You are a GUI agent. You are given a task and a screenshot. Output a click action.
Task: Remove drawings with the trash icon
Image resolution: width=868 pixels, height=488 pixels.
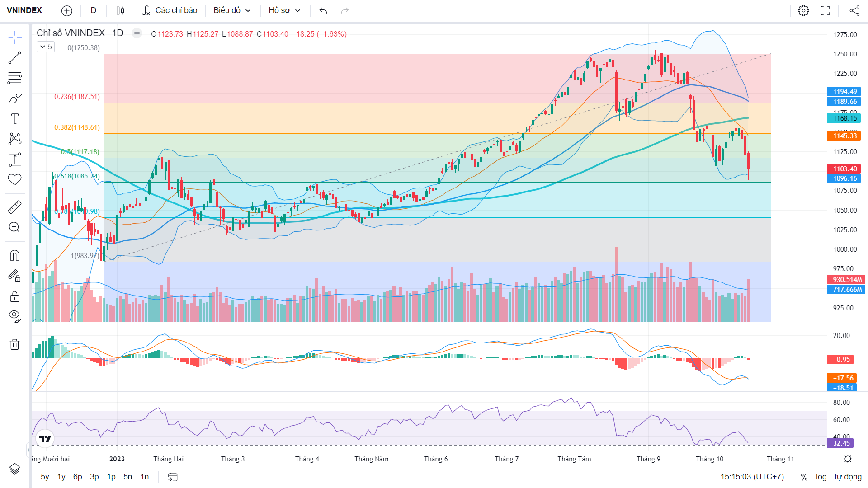pos(14,344)
